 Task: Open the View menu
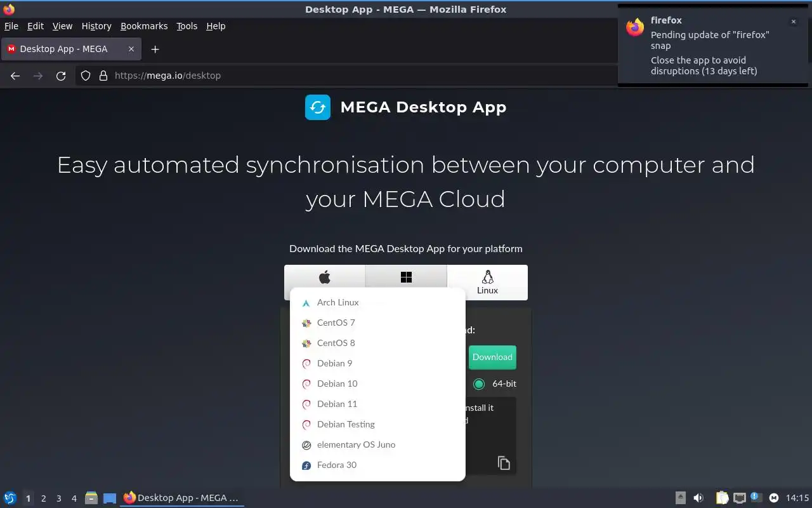62,26
